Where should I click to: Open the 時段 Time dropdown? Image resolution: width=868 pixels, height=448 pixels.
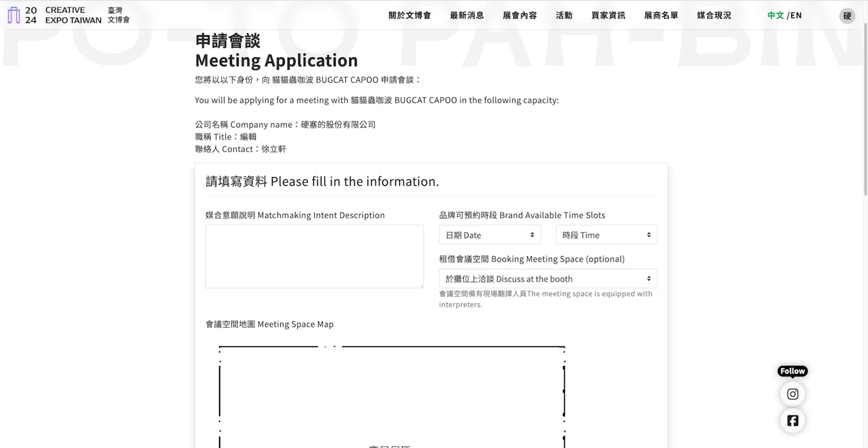point(606,235)
